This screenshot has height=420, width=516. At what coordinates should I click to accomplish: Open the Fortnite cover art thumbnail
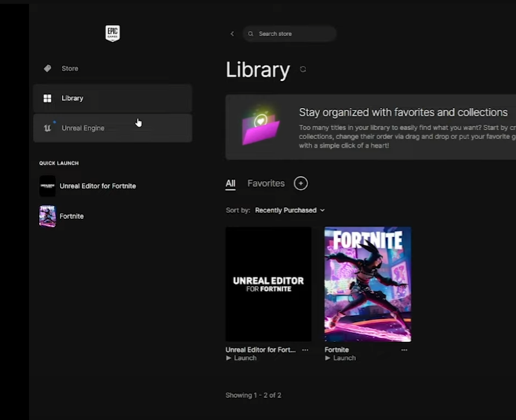click(x=368, y=284)
